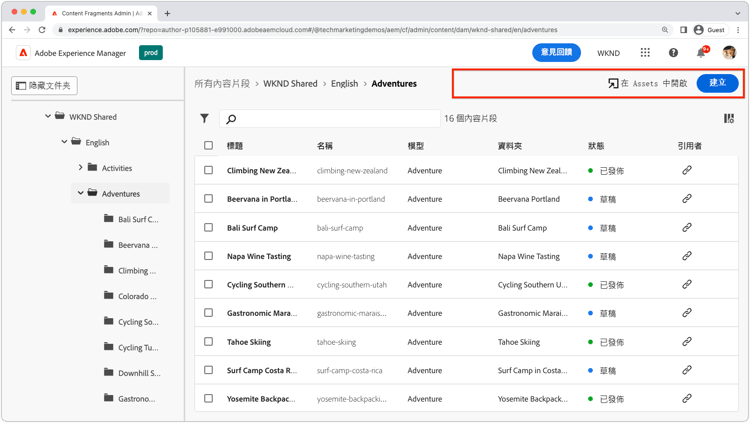Open the Help question mark icon
This screenshot has width=750, height=423.
[x=673, y=53]
